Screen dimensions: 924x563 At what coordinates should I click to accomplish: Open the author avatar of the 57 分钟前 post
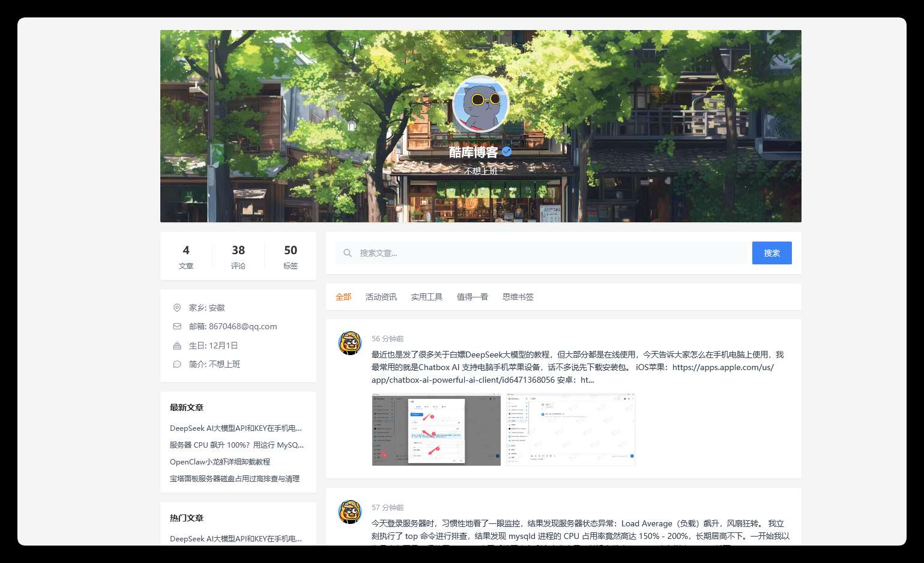(x=350, y=511)
